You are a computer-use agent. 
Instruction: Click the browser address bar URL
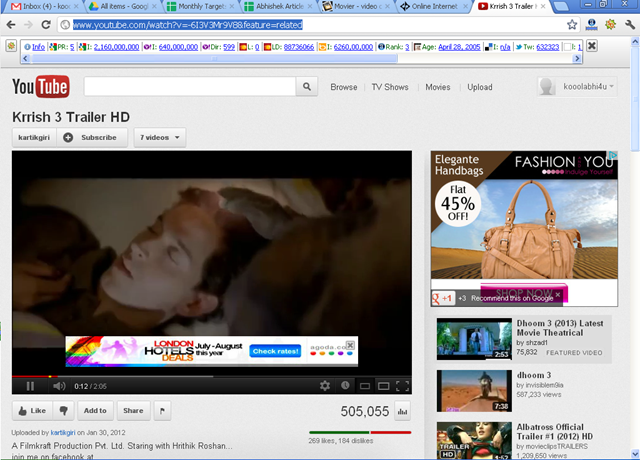tap(188, 25)
